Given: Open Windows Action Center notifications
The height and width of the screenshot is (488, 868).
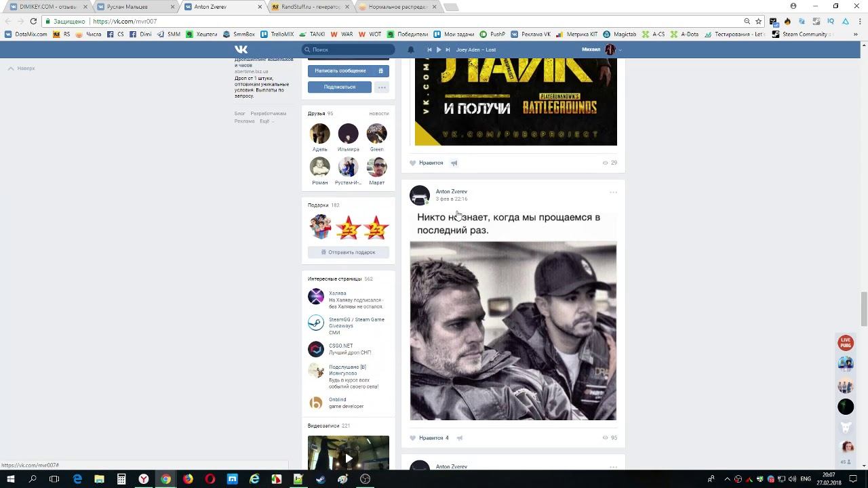Looking at the screenshot, I should point(854,479).
